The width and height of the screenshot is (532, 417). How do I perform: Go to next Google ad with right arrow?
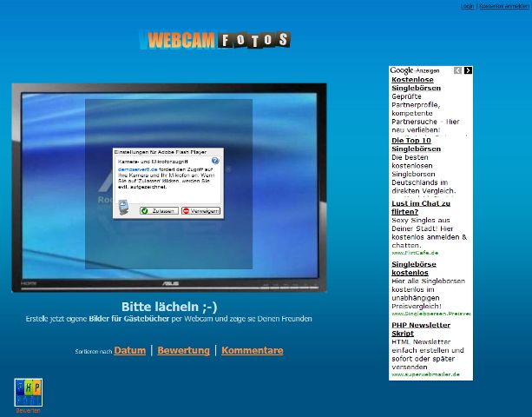click(468, 70)
